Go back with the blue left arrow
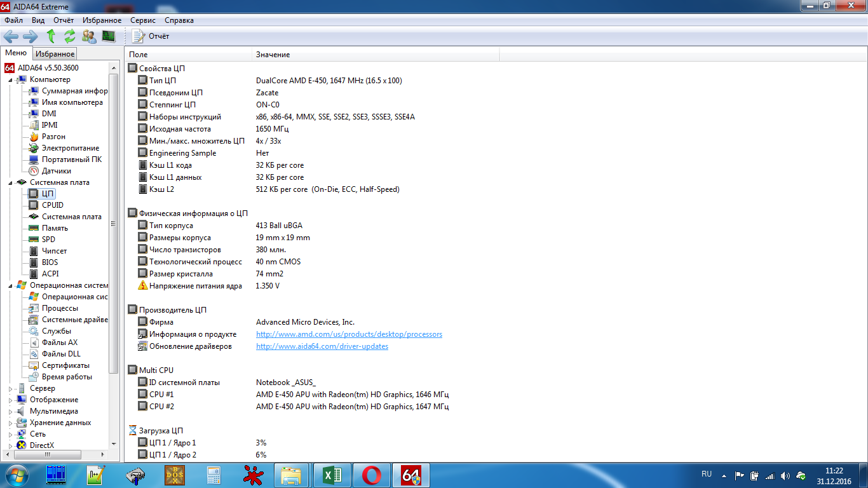The width and height of the screenshot is (868, 488). click(x=11, y=36)
